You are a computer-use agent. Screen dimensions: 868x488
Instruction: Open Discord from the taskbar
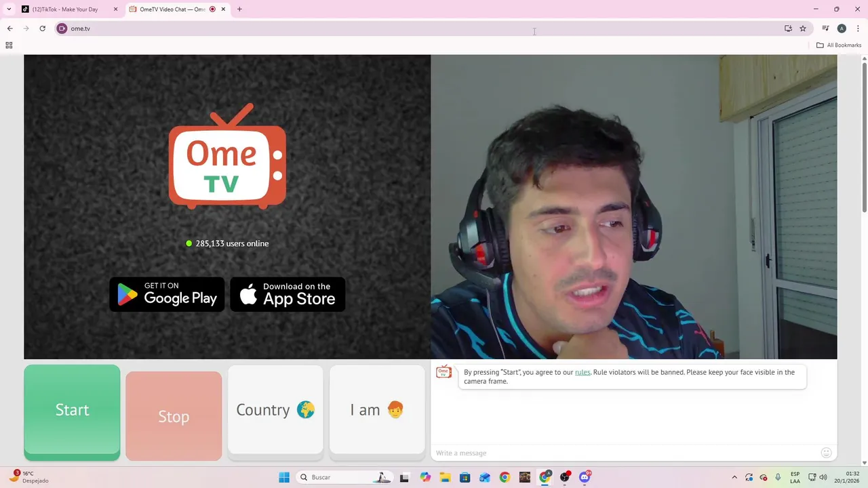click(x=585, y=477)
